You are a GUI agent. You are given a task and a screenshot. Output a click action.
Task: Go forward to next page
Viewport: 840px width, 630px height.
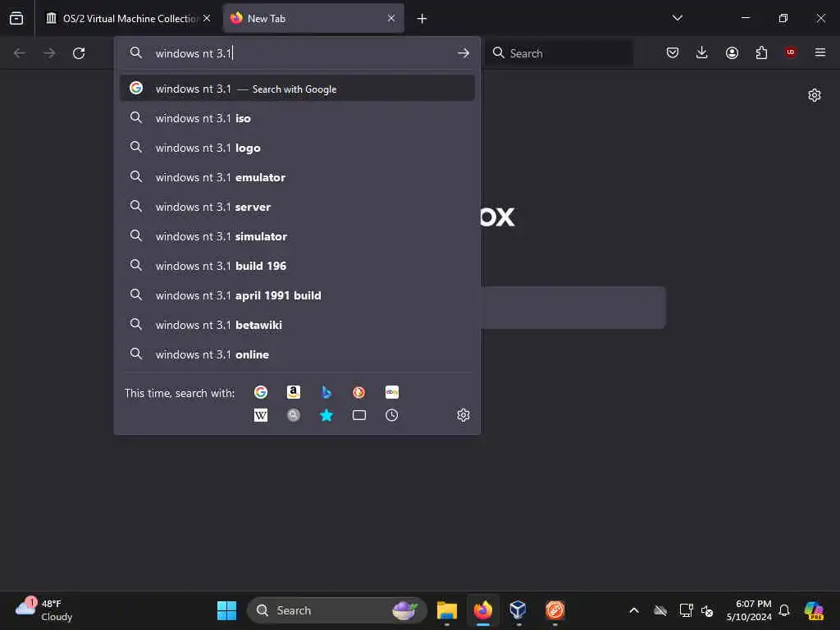point(49,53)
